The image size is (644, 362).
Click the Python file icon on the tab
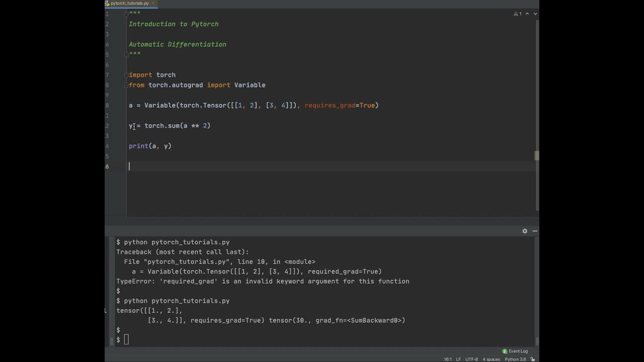pyautogui.click(x=107, y=3)
